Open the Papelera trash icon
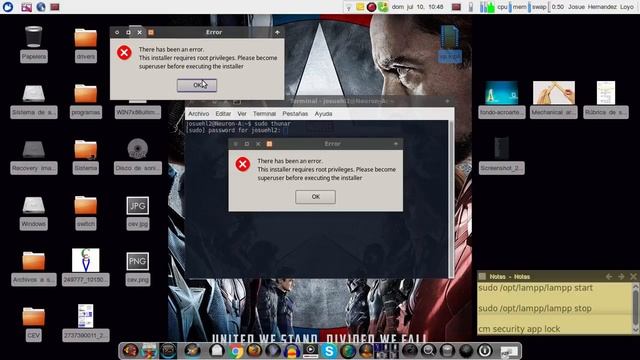The image size is (640, 360). point(33,37)
